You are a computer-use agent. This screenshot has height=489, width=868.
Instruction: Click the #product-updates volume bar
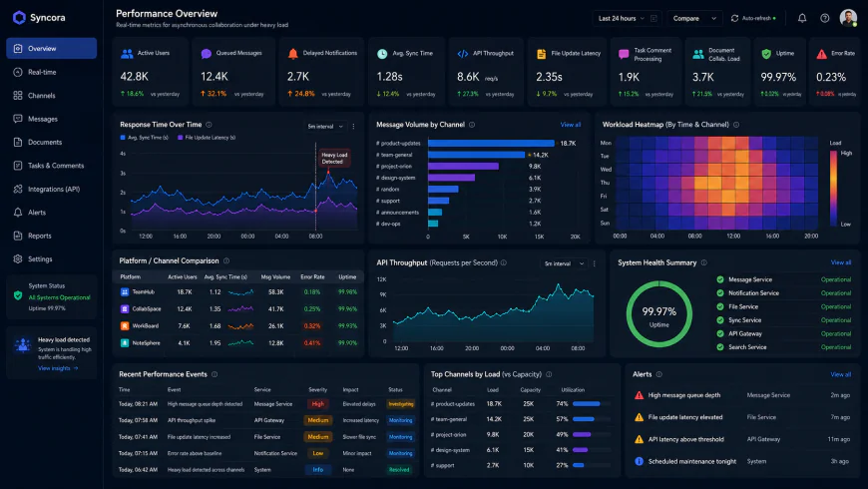(491, 143)
